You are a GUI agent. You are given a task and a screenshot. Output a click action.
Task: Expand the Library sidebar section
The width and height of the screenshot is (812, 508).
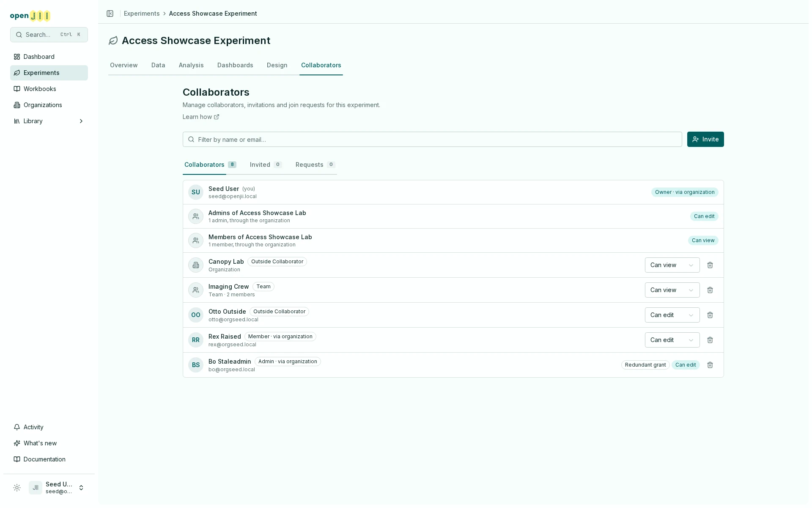pyautogui.click(x=49, y=121)
